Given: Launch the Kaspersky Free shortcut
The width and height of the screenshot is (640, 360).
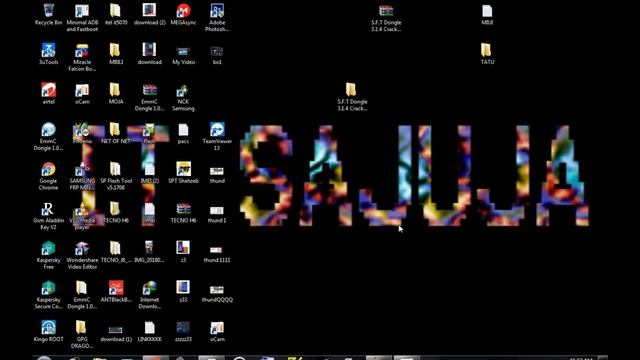Looking at the screenshot, I should (x=48, y=248).
